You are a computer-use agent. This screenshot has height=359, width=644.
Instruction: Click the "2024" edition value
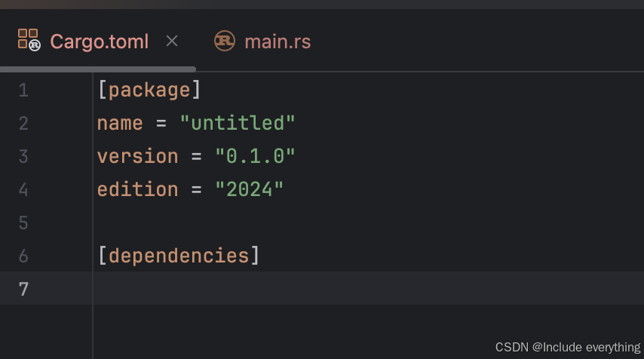pos(249,189)
